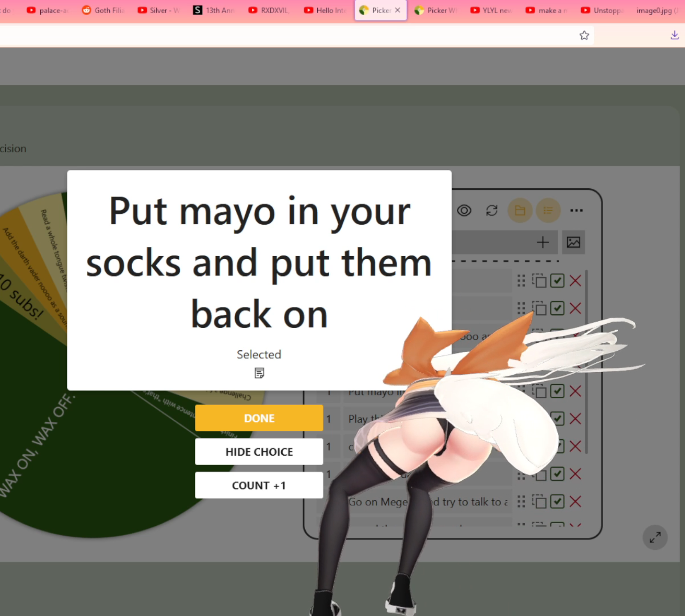Screen dimensions: 685x616
Task: Click the HIDE CHOICE button
Action: pos(259,452)
